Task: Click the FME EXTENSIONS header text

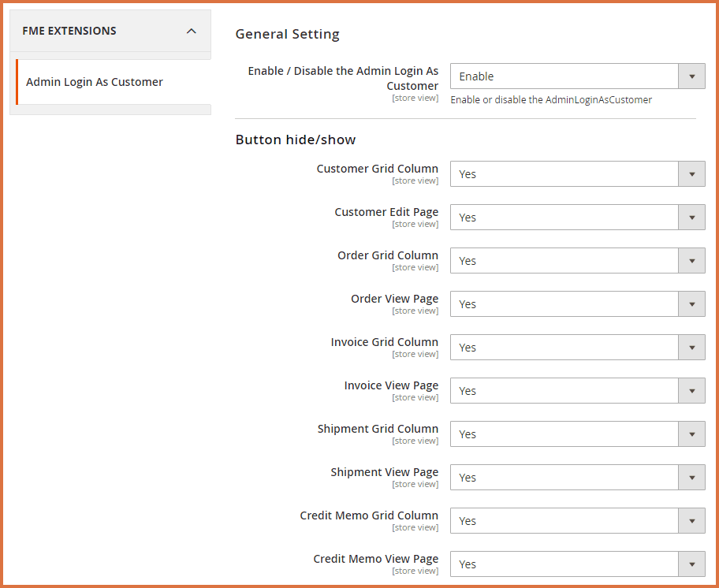Action: pyautogui.click(x=69, y=31)
